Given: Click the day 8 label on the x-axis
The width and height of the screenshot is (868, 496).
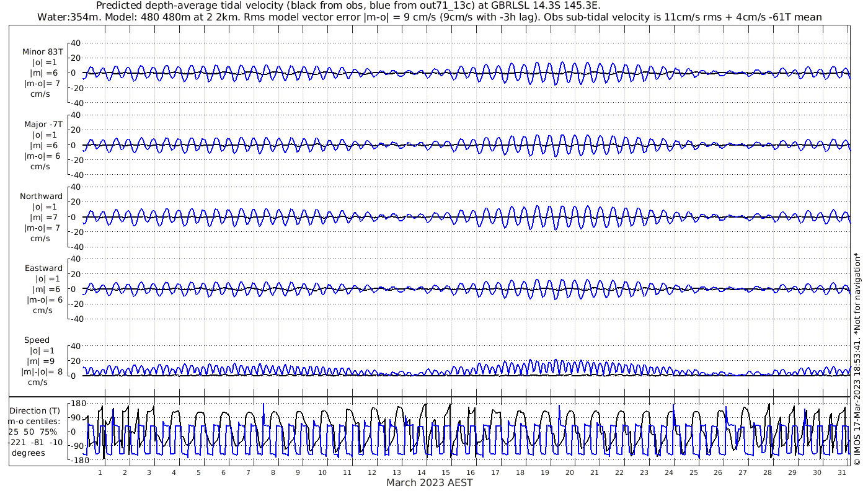Looking at the screenshot, I should click(x=273, y=472).
